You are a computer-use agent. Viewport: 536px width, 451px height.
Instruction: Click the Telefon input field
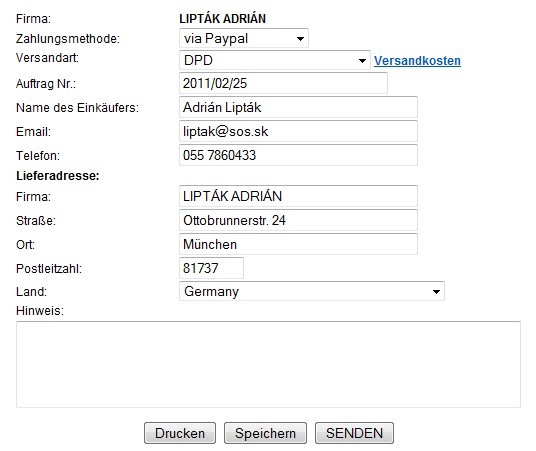coord(298,155)
